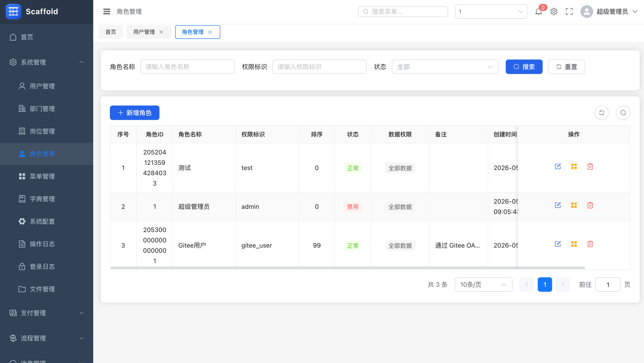Open the header dropdown showing 1
Viewport: 644px width, 363px height.
tap(491, 11)
